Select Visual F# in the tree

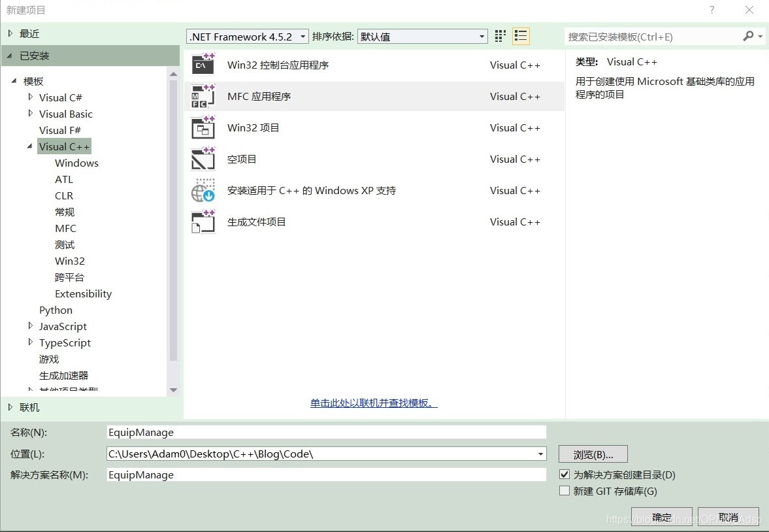(60, 130)
